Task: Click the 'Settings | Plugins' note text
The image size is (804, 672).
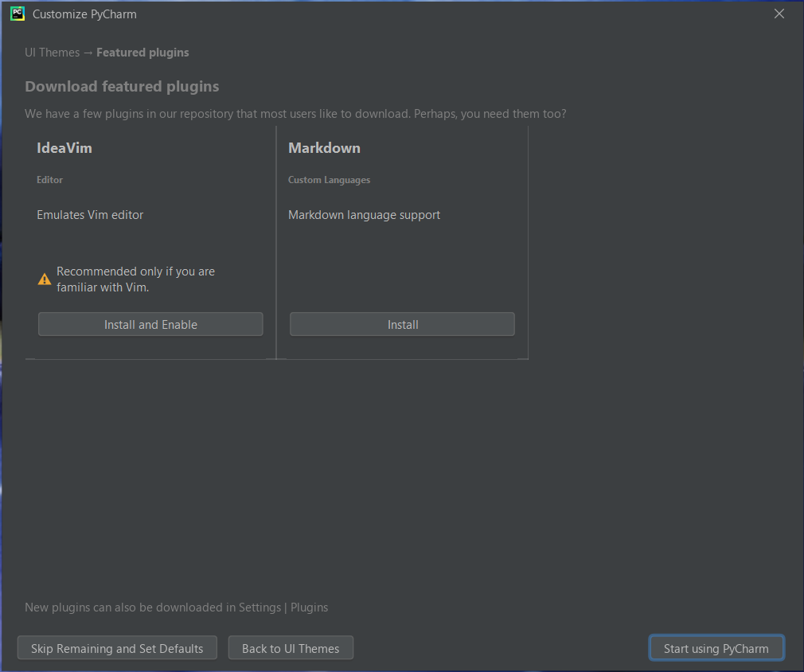Action: tap(177, 607)
